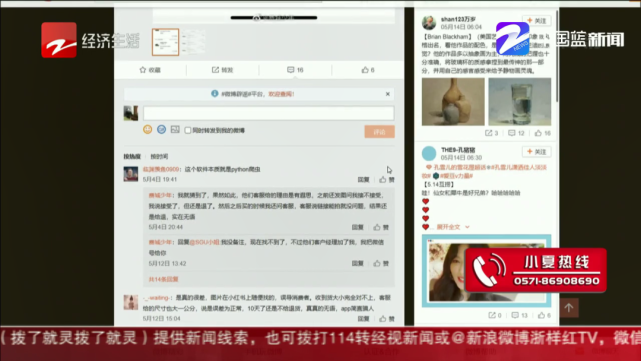Like the post with 6 likes

(368, 70)
